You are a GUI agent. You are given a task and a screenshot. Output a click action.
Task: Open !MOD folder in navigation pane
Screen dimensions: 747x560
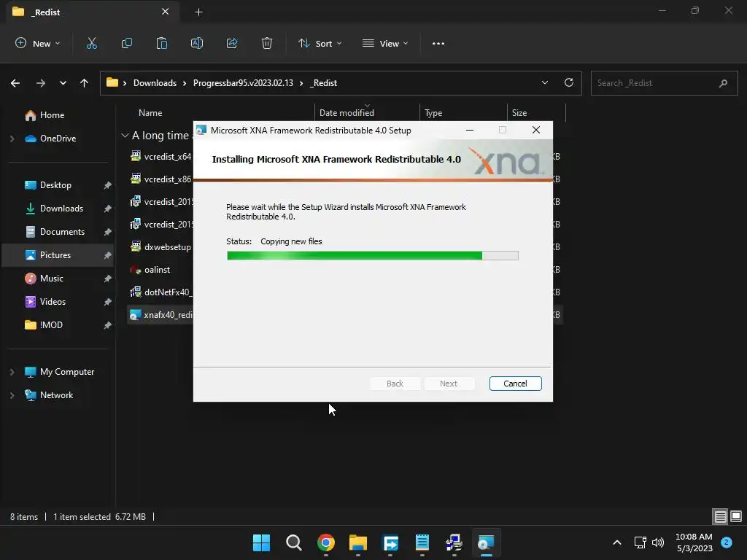pos(51,325)
